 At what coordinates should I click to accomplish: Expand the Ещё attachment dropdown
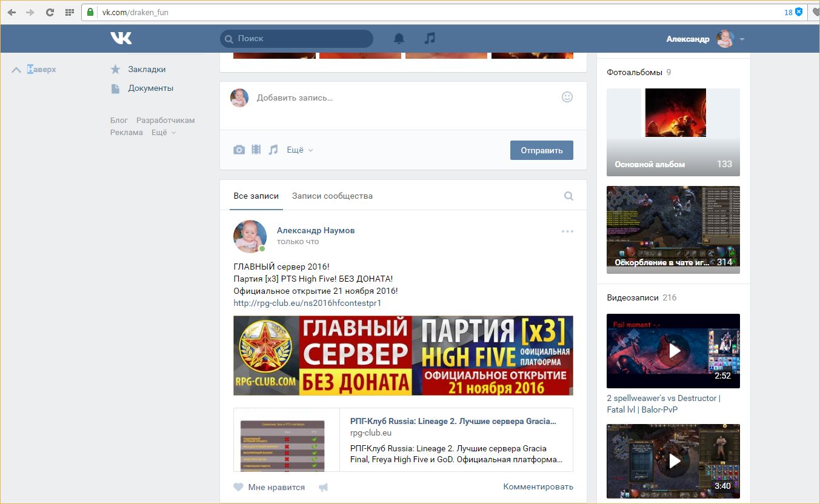[x=300, y=150]
